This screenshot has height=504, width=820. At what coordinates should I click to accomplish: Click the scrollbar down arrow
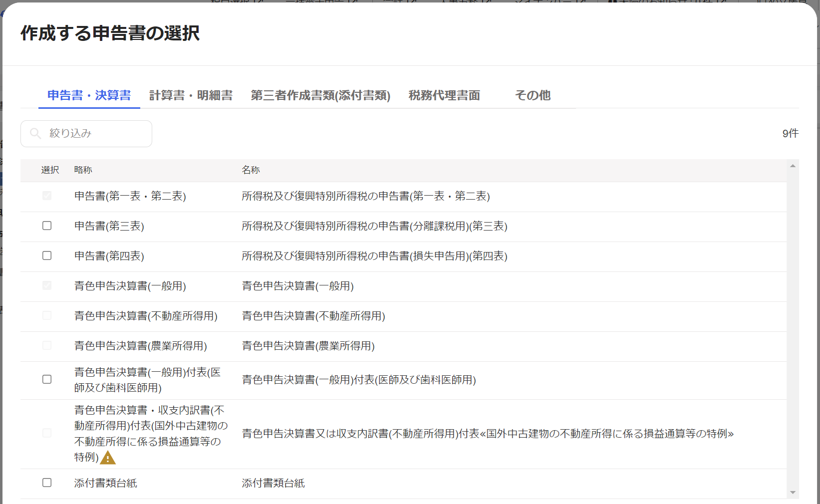click(x=793, y=493)
